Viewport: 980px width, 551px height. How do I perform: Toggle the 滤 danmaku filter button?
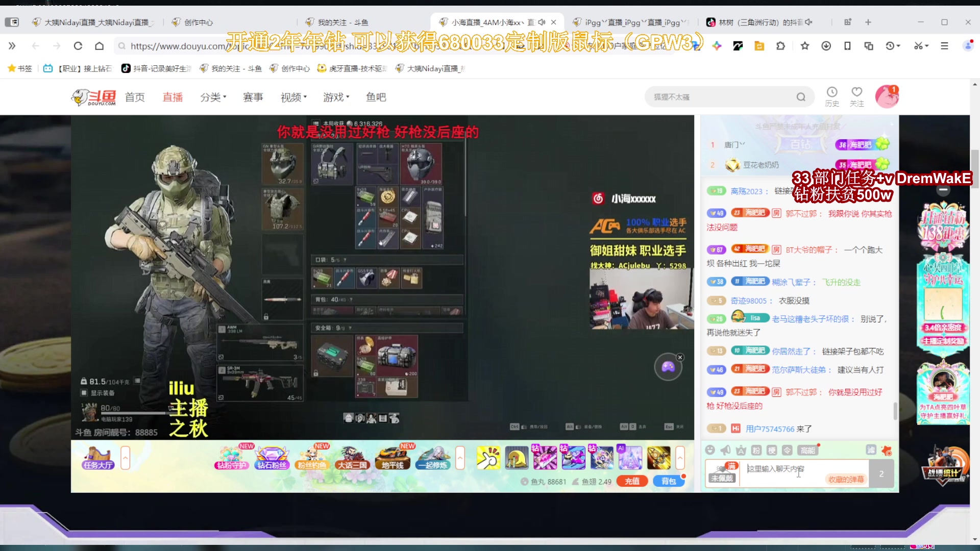point(871,450)
